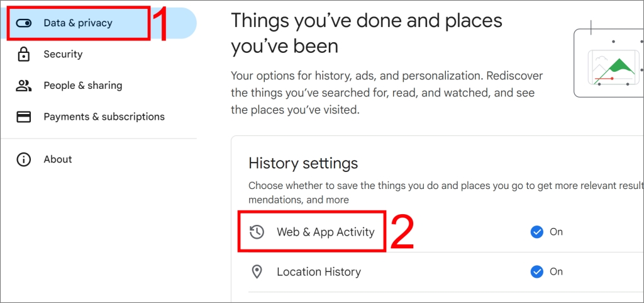Click the Payments & subscriptions card icon
Image resolution: width=644 pixels, height=303 pixels.
click(x=23, y=117)
